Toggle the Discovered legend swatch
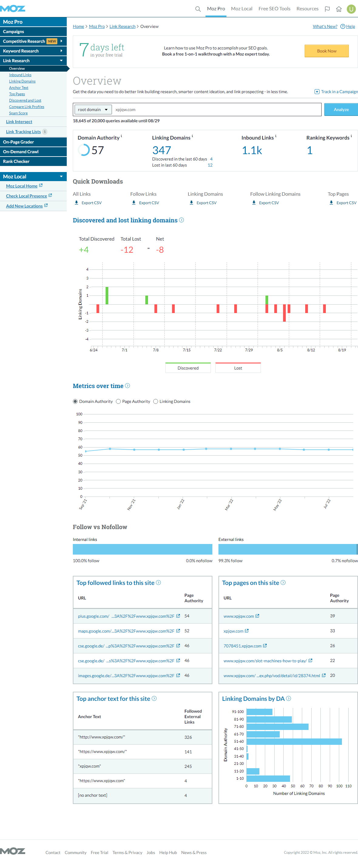 [188, 368]
